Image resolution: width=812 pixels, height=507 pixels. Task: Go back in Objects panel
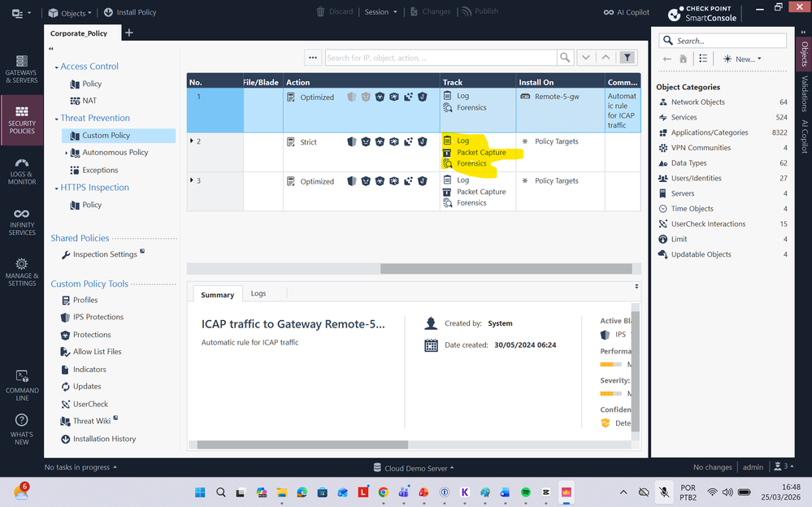click(x=667, y=59)
